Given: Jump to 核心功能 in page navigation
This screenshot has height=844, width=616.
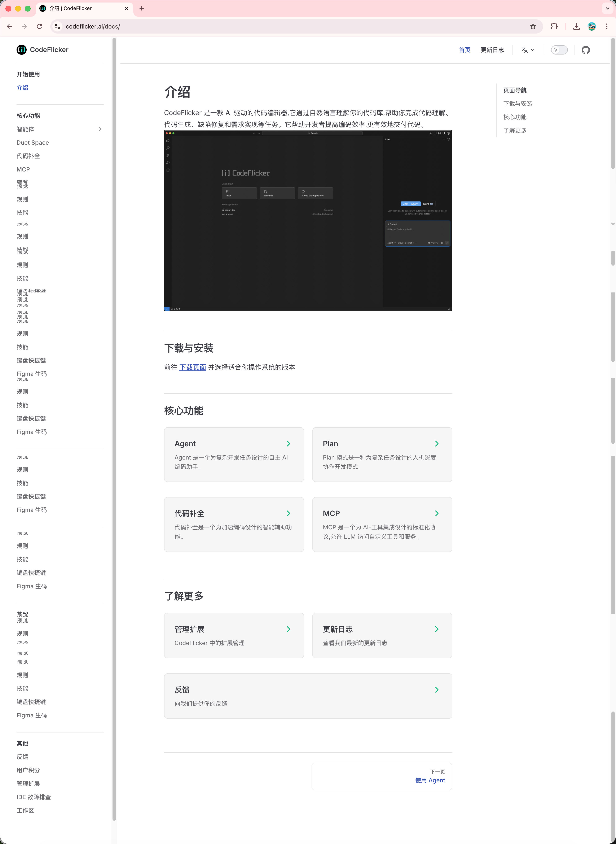Looking at the screenshot, I should 515,117.
